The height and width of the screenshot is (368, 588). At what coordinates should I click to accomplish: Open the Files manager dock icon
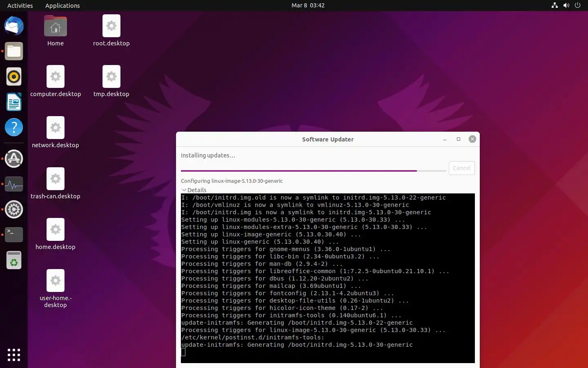tap(14, 52)
